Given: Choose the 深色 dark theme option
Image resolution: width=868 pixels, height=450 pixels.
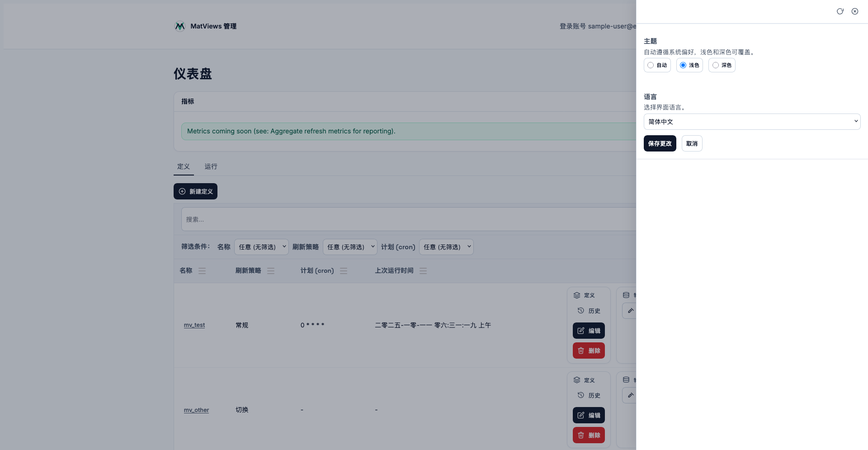Looking at the screenshot, I should click(716, 65).
